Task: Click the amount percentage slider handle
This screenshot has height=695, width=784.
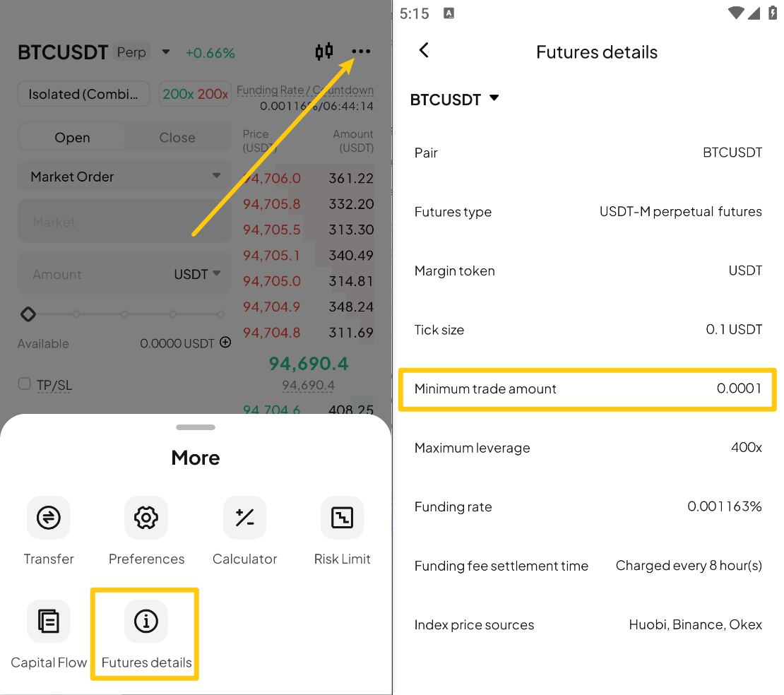Action: point(28,314)
